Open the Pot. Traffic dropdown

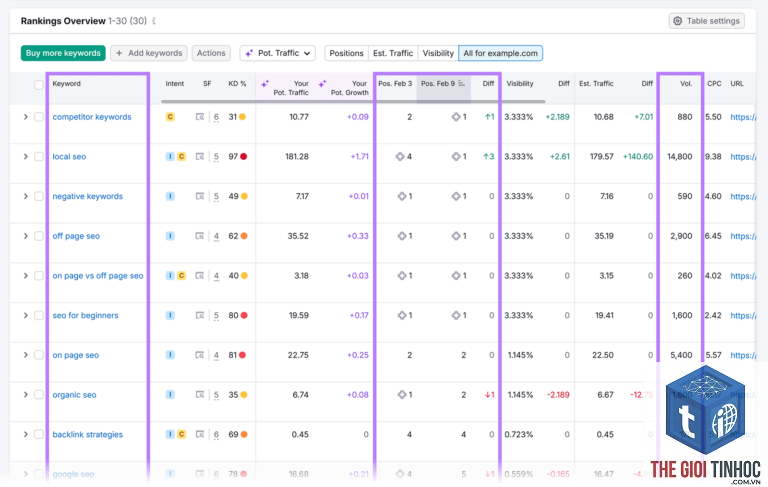coord(277,53)
